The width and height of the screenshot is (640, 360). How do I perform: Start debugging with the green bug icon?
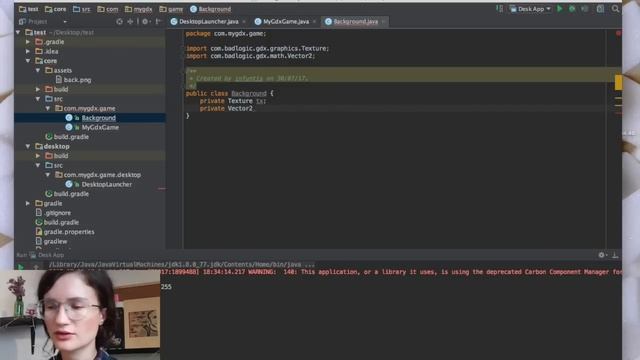pos(572,9)
